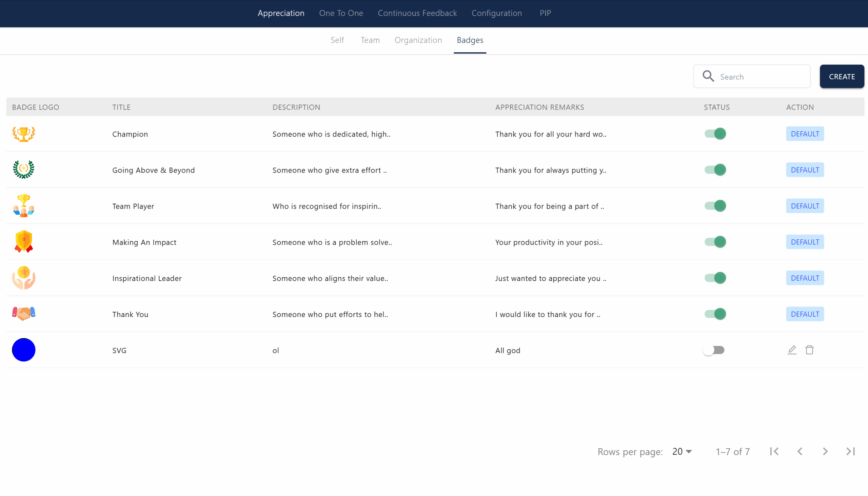This screenshot has height=496, width=868.
Task: Click 'Your productivity in your posi..' remark
Action: [549, 242]
